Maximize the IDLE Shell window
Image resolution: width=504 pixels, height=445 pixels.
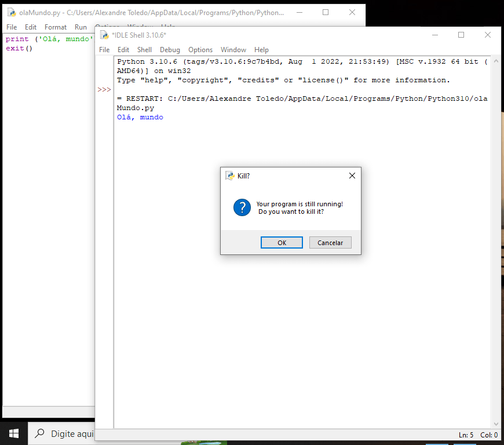coord(461,35)
